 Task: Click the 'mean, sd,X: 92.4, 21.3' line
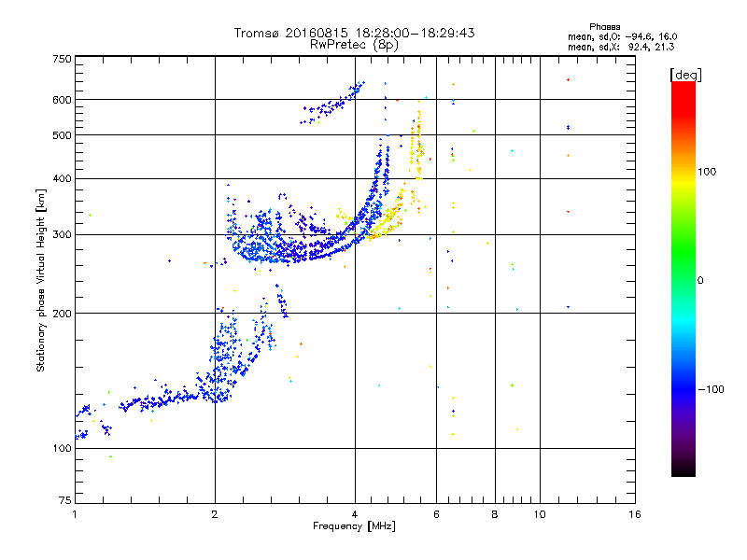pos(621,47)
